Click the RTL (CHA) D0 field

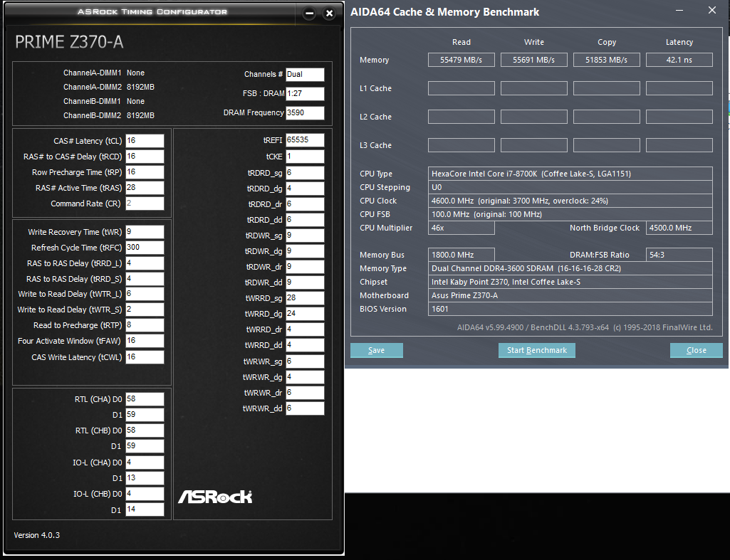[x=145, y=399]
